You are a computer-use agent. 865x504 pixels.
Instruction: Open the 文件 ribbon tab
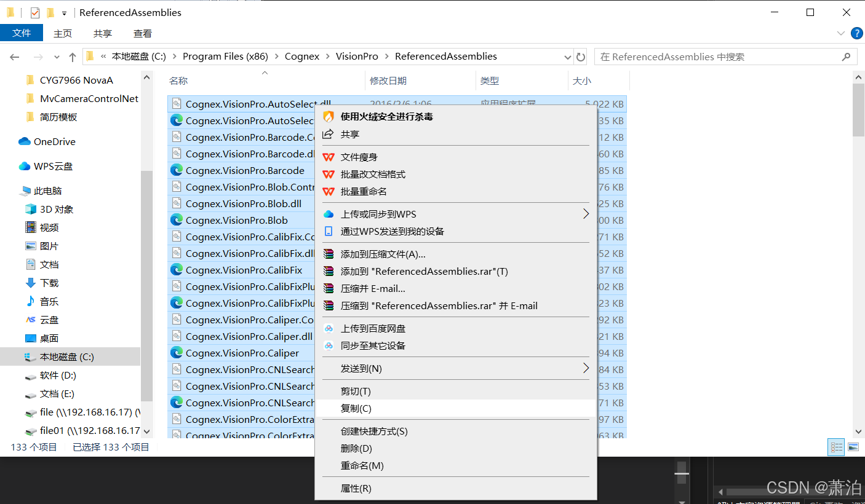[22, 33]
